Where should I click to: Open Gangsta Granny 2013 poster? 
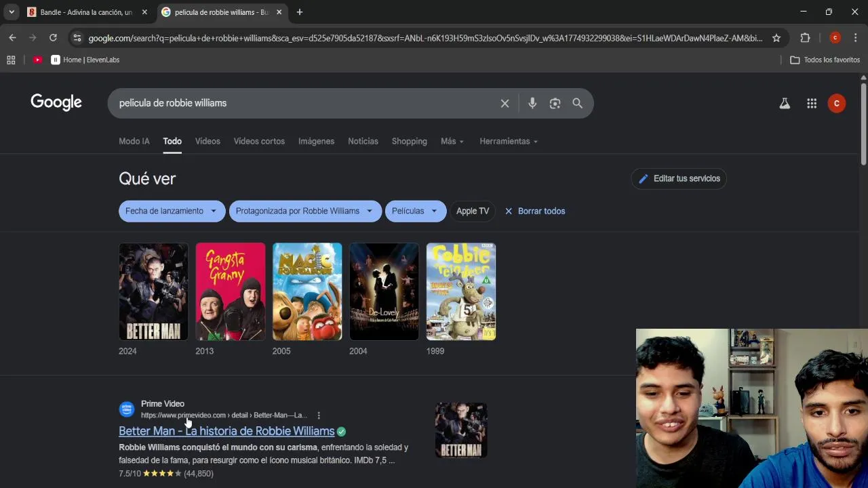pos(231,291)
